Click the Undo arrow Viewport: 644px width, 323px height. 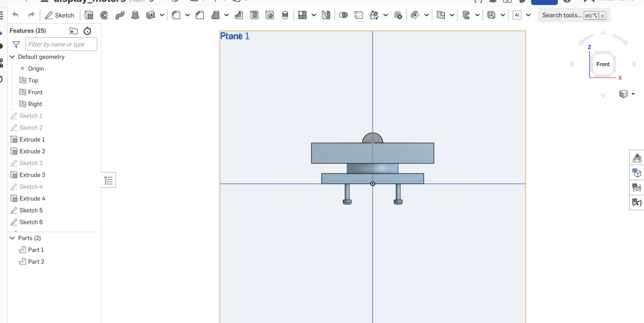16,15
